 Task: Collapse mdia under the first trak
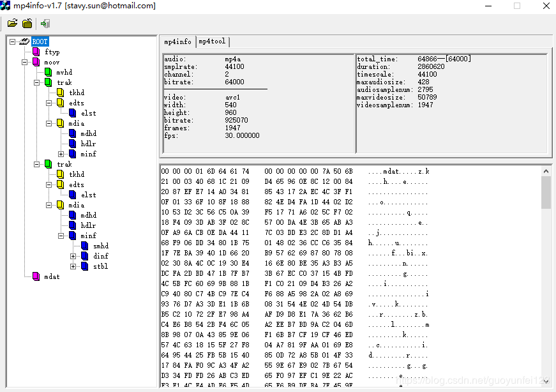(49, 123)
